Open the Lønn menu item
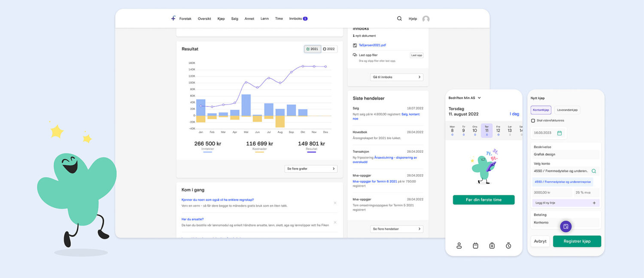 click(264, 19)
